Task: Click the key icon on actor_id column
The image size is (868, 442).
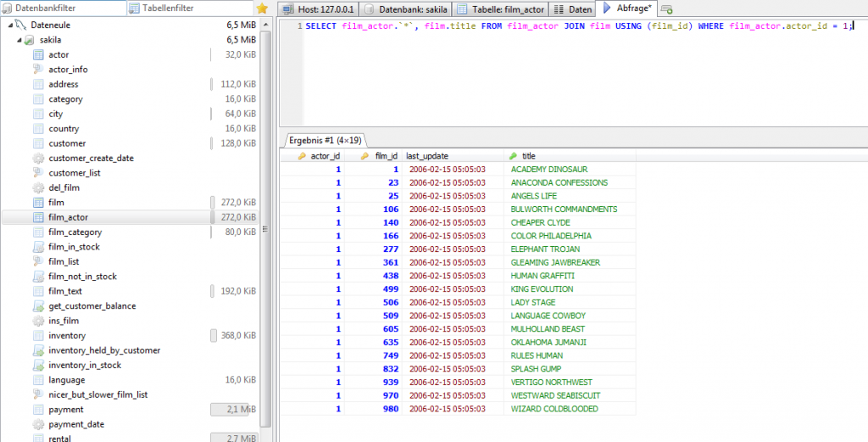Action: [x=302, y=156]
